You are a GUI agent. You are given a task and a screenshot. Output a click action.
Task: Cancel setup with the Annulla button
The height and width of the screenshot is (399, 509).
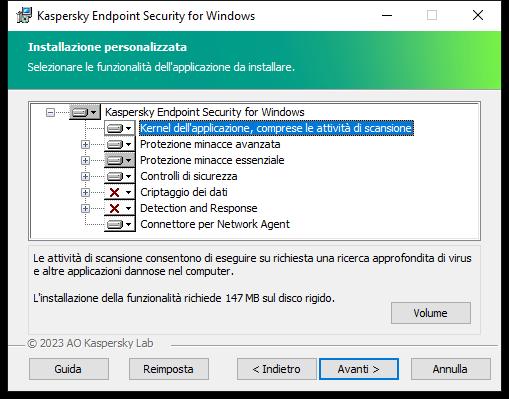451,369
